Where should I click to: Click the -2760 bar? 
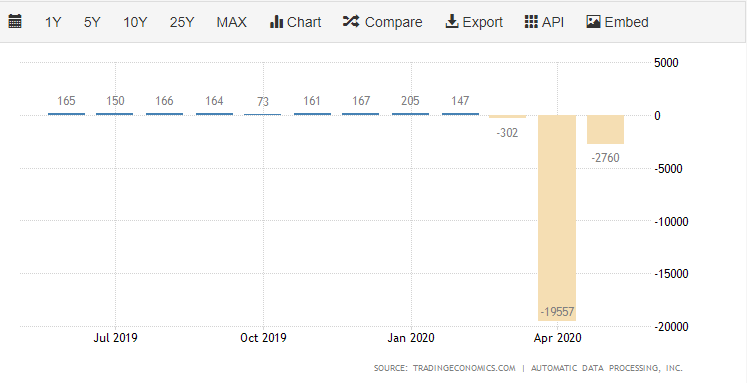coord(605,130)
